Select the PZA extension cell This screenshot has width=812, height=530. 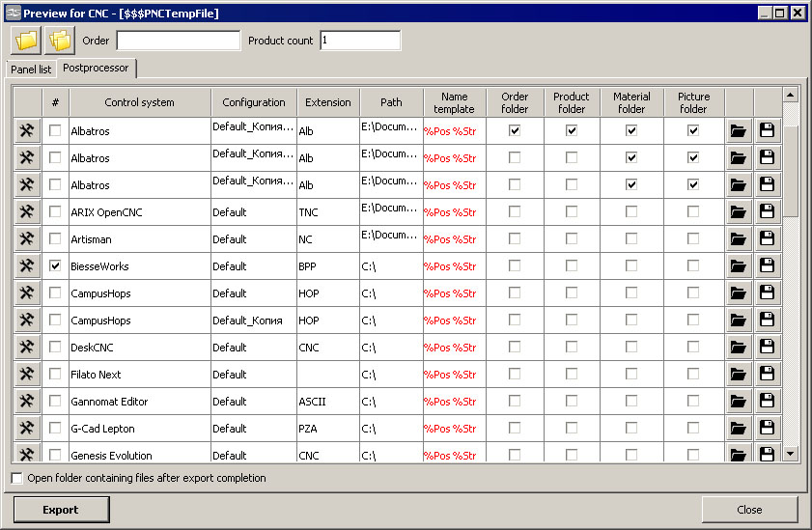[x=328, y=428]
